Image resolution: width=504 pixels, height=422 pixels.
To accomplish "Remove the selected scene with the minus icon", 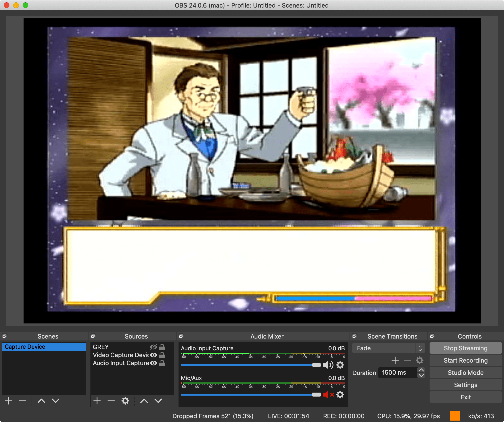I will 23,401.
